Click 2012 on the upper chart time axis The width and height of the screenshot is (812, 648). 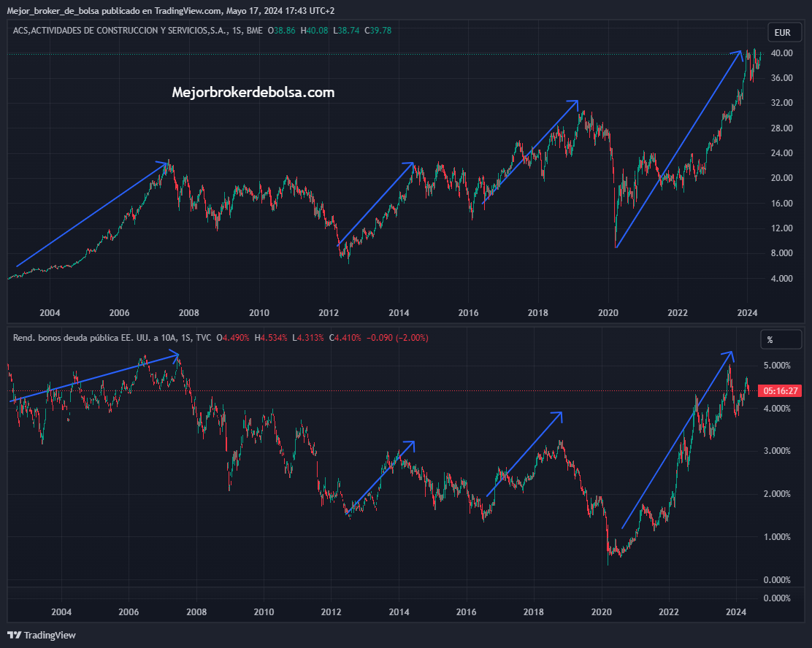coord(329,312)
